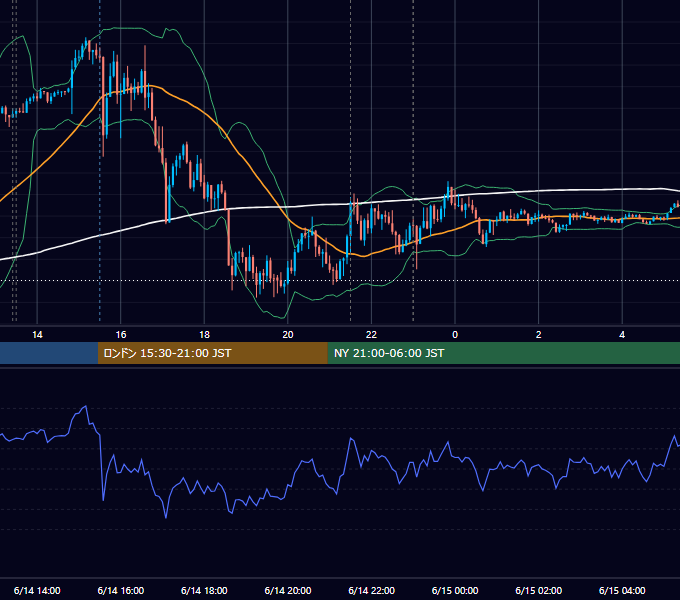Click the 6/14 20:00 date label
Viewport: 680px width, 600px height.
[x=288, y=590]
